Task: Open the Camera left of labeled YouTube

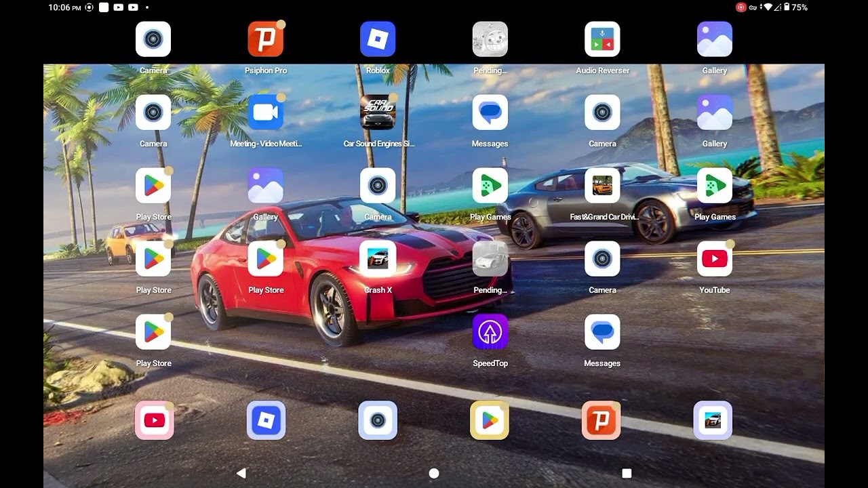Action: [x=602, y=259]
